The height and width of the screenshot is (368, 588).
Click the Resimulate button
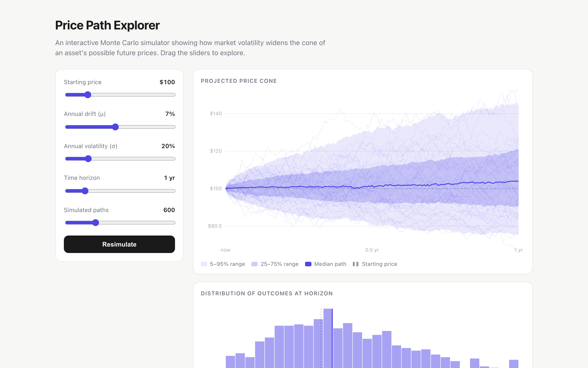coord(119,244)
